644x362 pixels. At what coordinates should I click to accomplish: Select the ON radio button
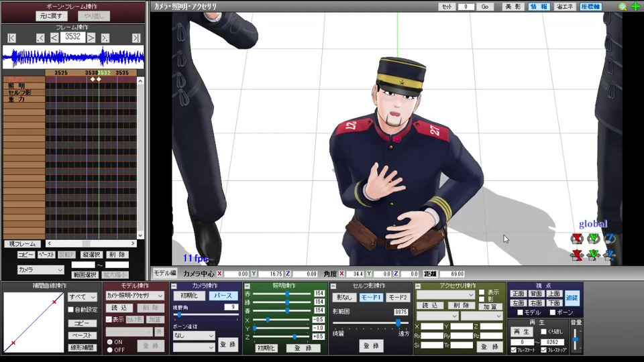[109, 342]
